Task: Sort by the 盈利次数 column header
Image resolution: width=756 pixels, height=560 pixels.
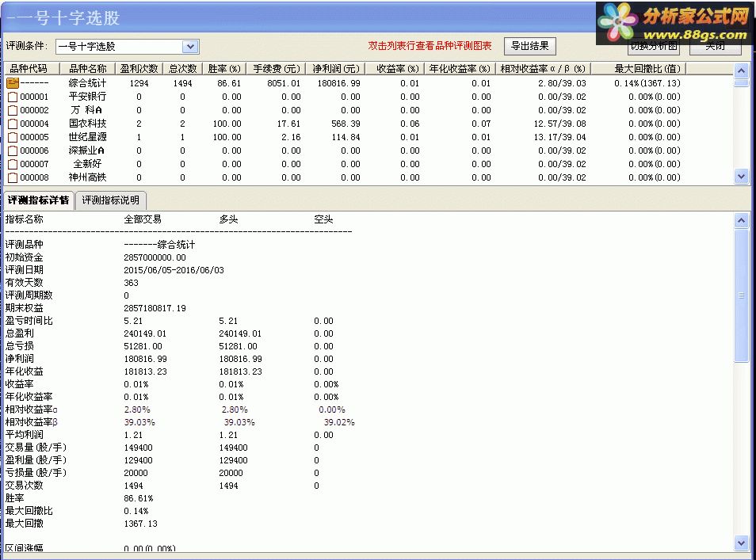Action: click(x=139, y=69)
